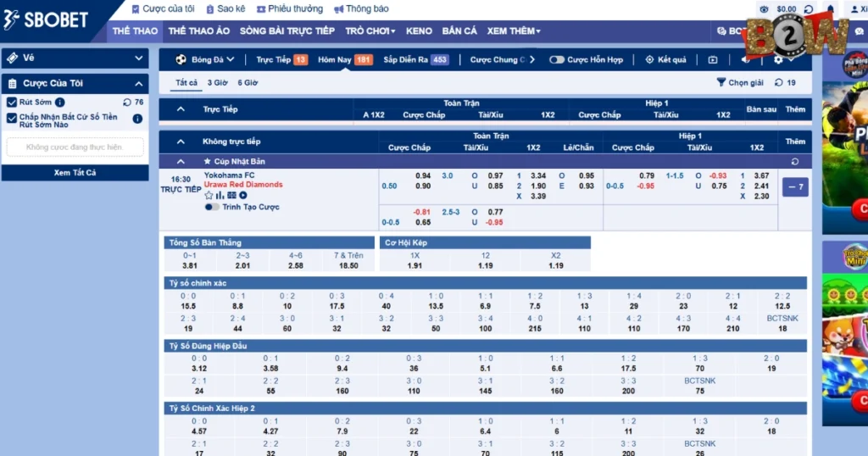Open THỂ THAO ẢO tab

click(198, 31)
